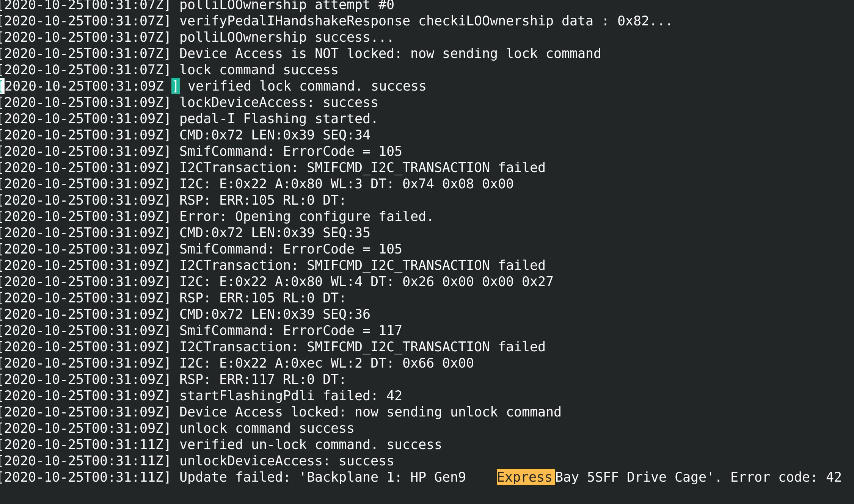The image size is (854, 504).
Task: Click the "unlockDeviceAccess: success" text
Action: tap(286, 461)
